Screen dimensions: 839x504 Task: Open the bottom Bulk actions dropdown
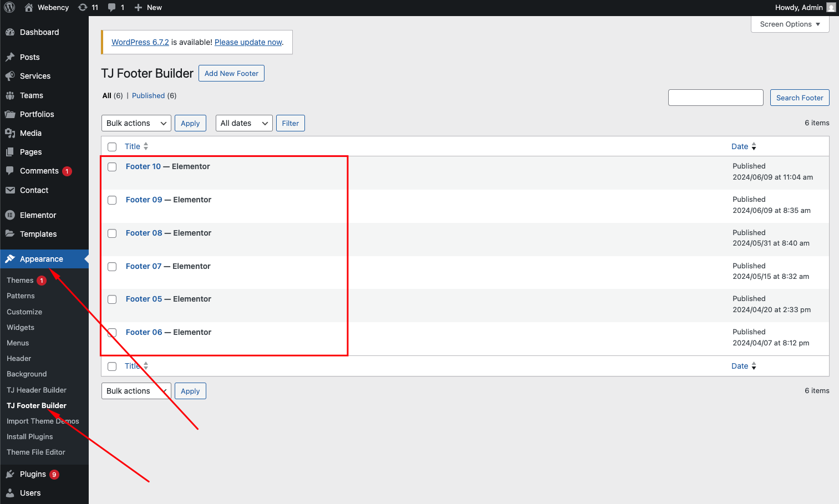click(x=136, y=391)
